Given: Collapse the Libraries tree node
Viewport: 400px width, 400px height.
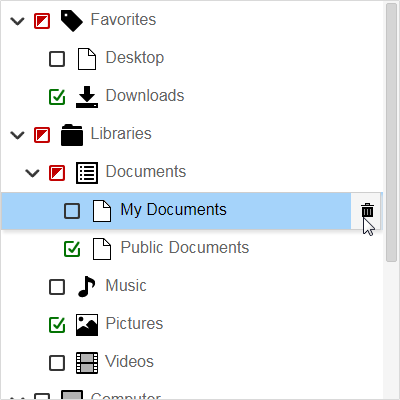Looking at the screenshot, I should [17, 135].
